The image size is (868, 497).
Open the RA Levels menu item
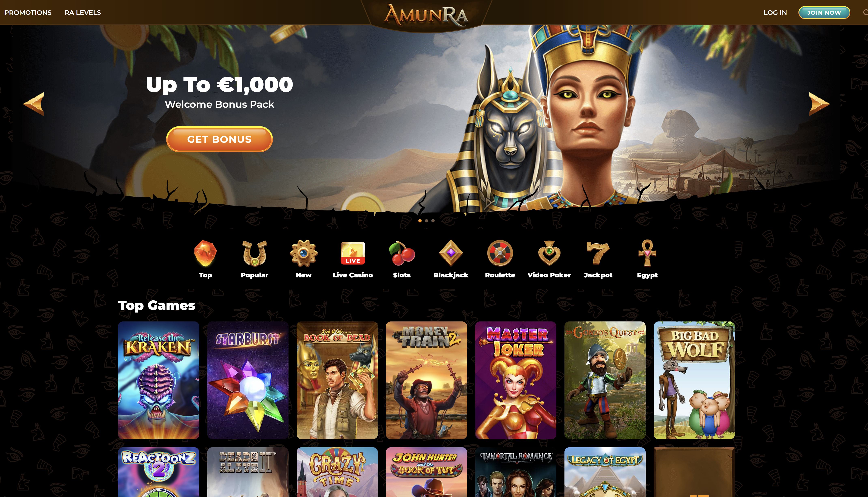(x=83, y=13)
